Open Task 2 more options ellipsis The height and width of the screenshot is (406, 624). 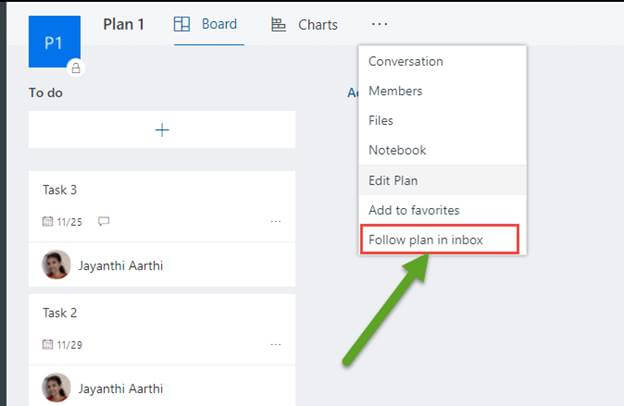(275, 344)
